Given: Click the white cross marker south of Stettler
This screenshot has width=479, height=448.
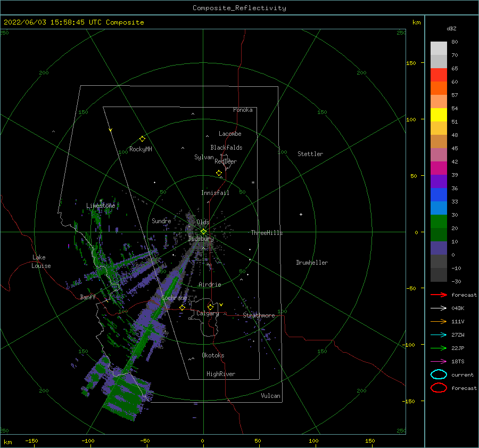Looking at the screenshot, I should (301, 214).
